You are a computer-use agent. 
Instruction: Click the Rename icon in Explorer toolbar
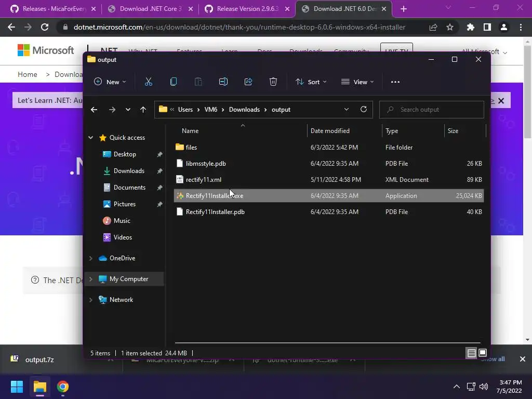[x=223, y=82]
